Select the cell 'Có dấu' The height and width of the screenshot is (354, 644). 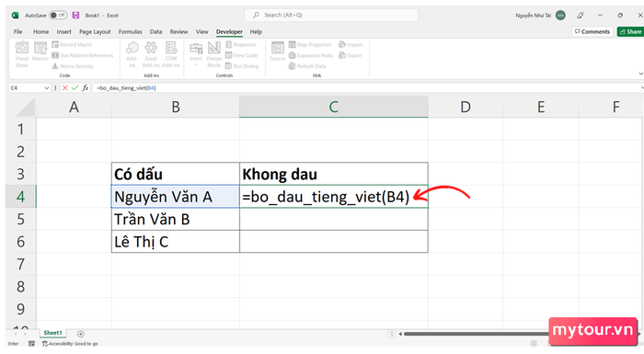coord(176,174)
